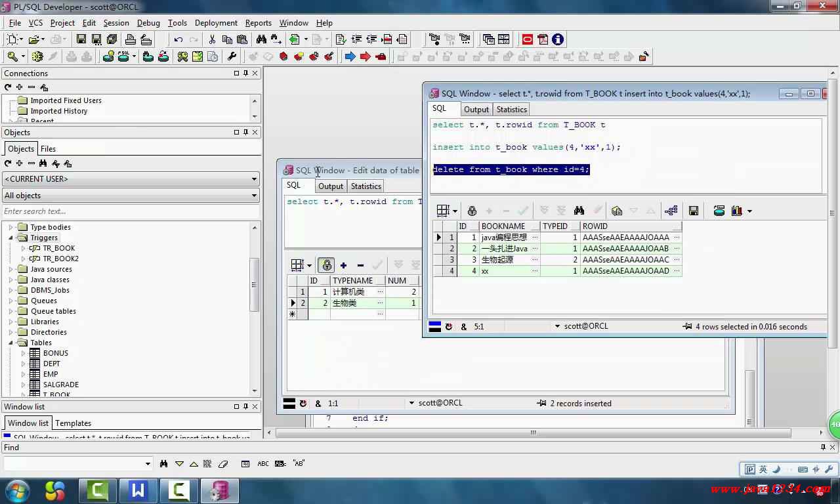Pin the Connections panel
Viewport: 840px width, 504px height.
pyautogui.click(x=245, y=73)
